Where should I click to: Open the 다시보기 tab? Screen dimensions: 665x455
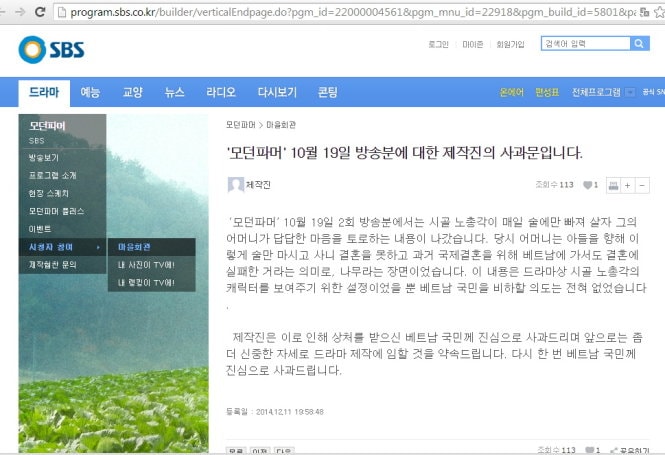click(277, 92)
